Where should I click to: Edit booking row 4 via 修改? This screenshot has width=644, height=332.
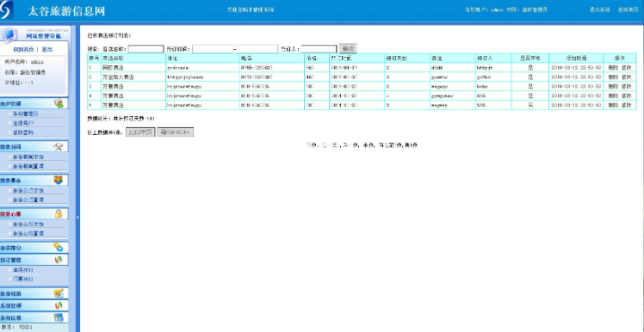626,96
